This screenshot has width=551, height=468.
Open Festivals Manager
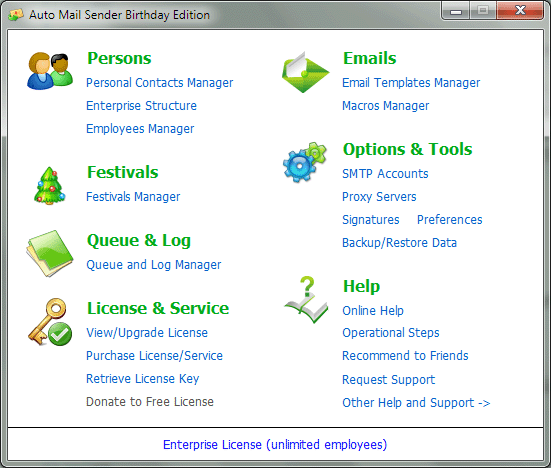coord(133,197)
